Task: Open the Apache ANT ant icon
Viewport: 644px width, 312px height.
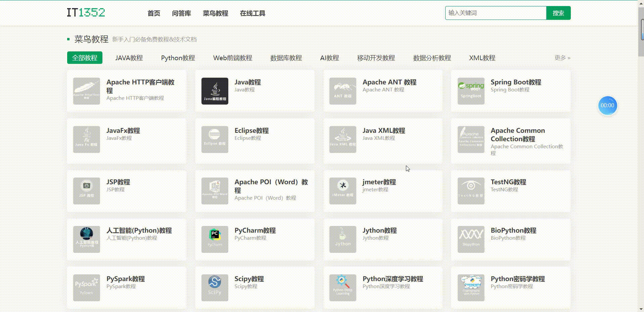Action: [343, 91]
